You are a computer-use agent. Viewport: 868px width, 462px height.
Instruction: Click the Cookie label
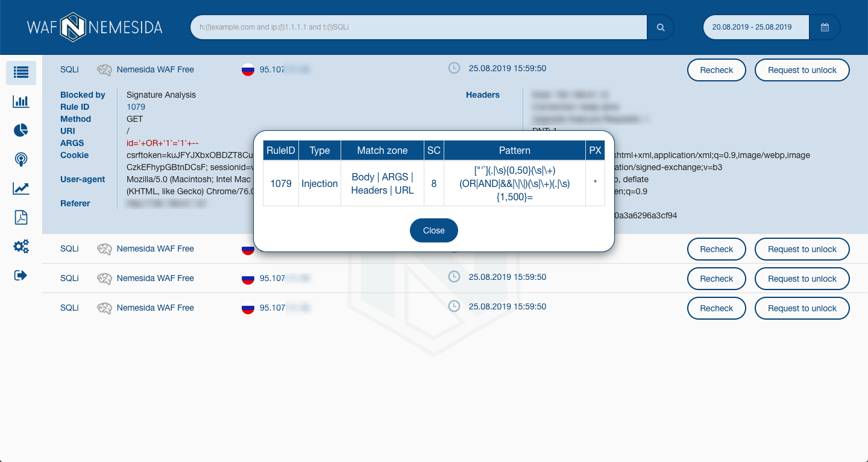pyautogui.click(x=74, y=155)
